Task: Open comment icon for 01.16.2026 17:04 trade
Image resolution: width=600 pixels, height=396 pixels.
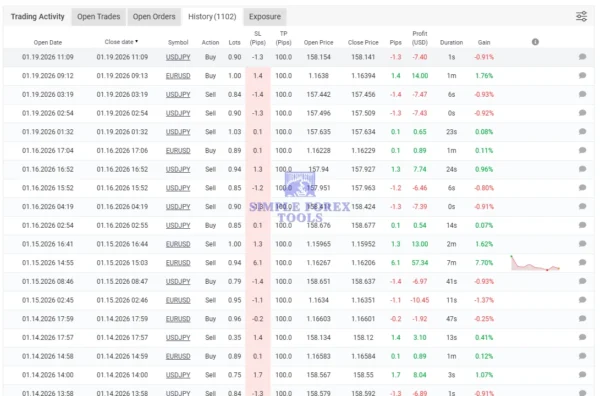Action: 582,150
